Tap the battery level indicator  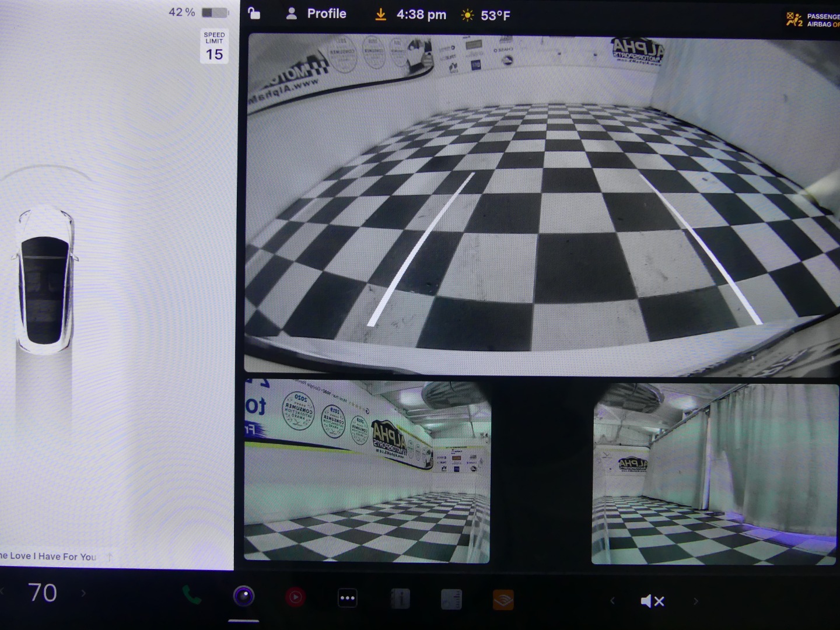(214, 12)
